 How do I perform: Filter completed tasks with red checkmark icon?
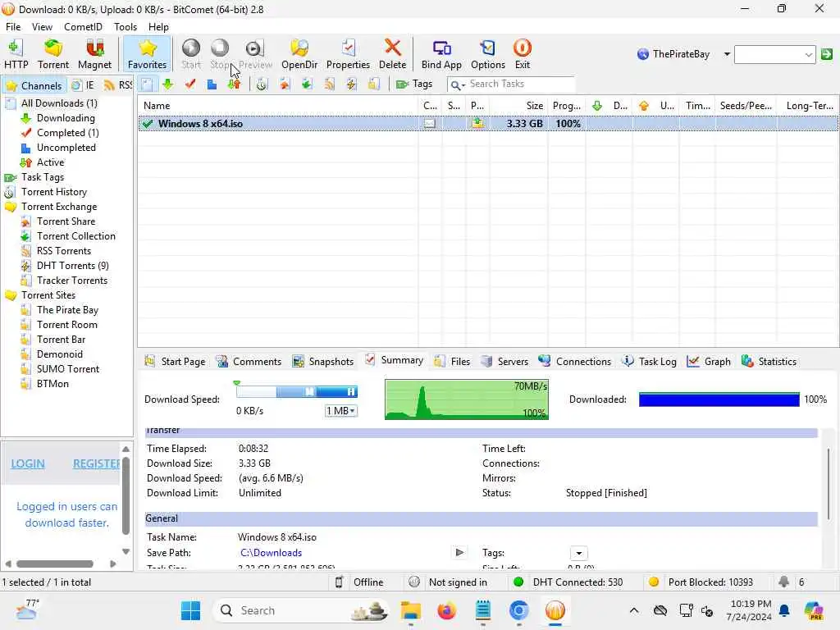(x=189, y=84)
